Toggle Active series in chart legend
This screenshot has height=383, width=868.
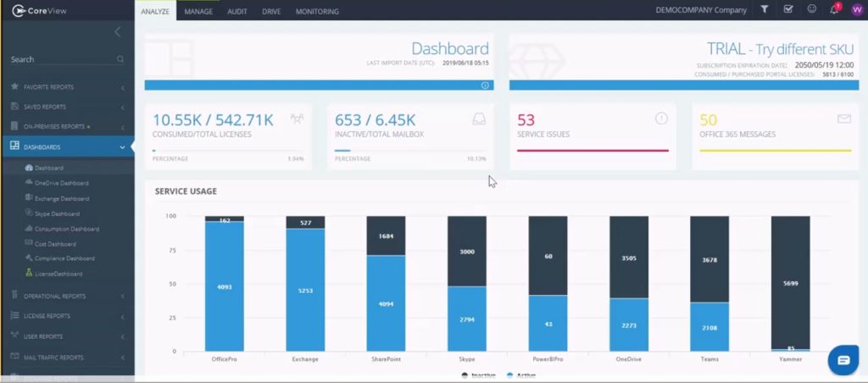click(x=521, y=375)
